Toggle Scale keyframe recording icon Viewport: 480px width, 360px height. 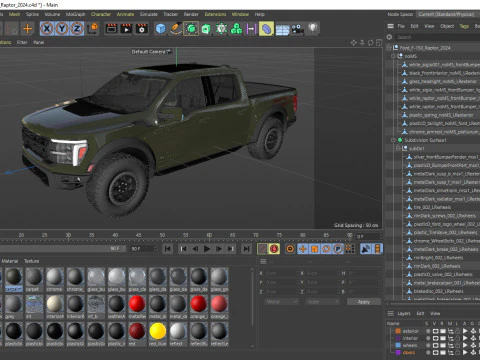[314, 249]
